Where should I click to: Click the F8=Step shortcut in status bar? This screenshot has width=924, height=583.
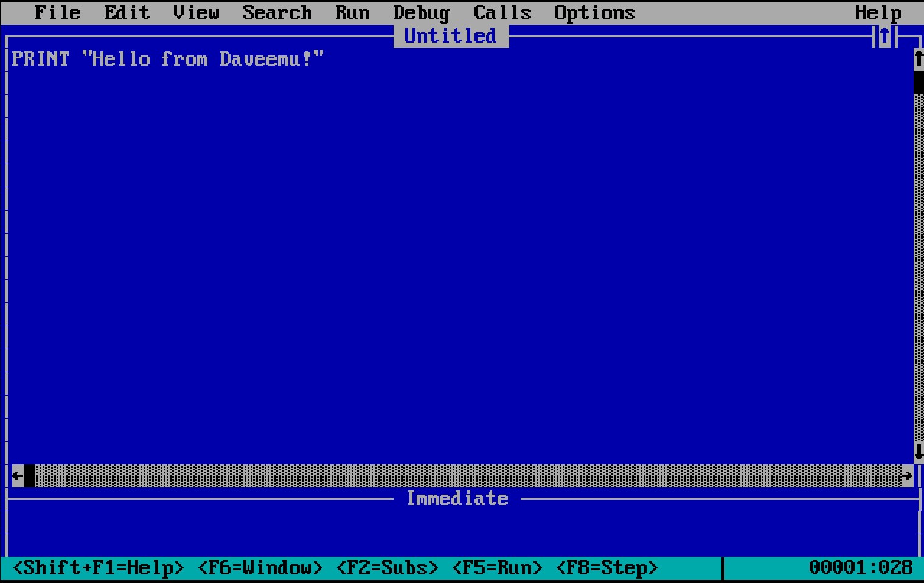coord(607,567)
